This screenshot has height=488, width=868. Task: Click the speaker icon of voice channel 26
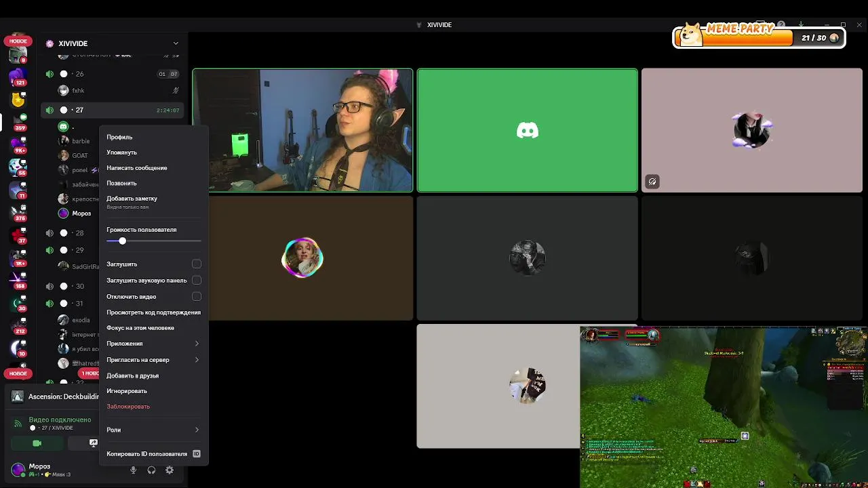click(x=50, y=74)
